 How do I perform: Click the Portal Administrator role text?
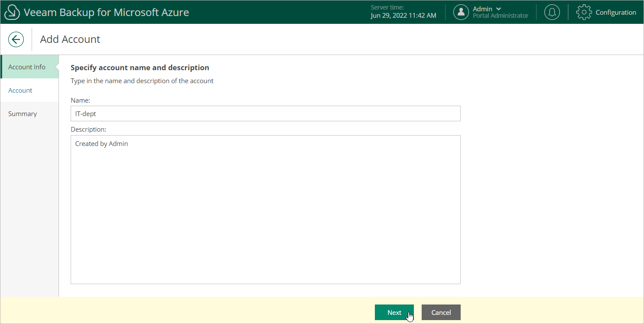click(x=500, y=16)
